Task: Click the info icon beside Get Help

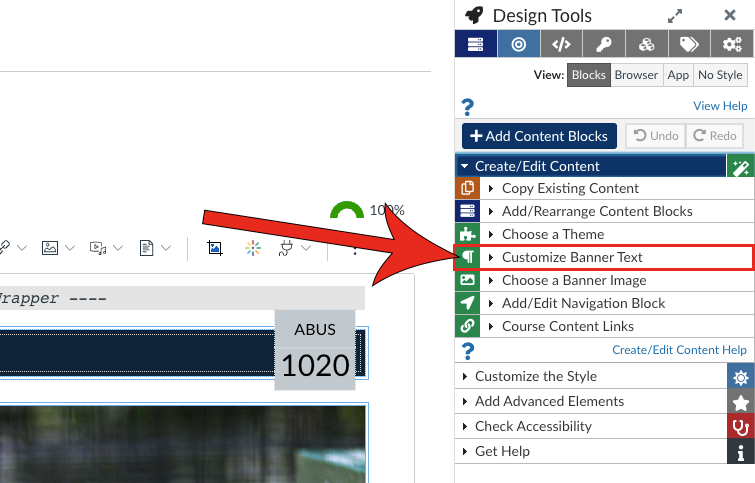Action: point(741,452)
